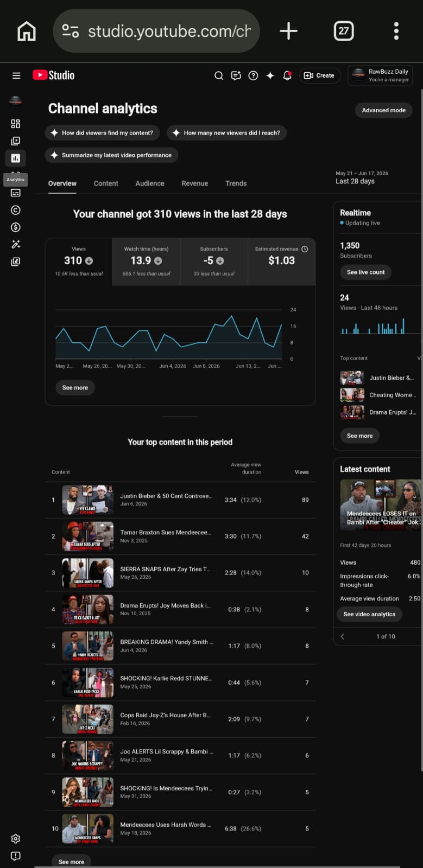Select the Watch time (hours) metric card
This screenshot has height=868, width=423.
[146, 261]
